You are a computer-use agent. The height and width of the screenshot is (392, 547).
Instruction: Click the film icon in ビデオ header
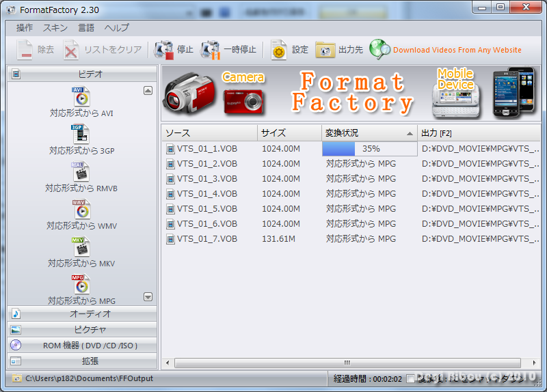coord(16,74)
